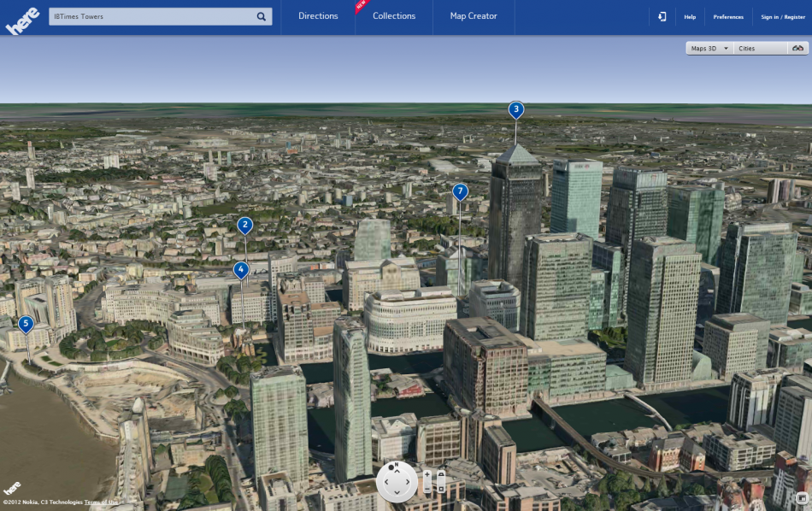Click the search magnifier icon
This screenshot has height=511, width=812.
262,16
